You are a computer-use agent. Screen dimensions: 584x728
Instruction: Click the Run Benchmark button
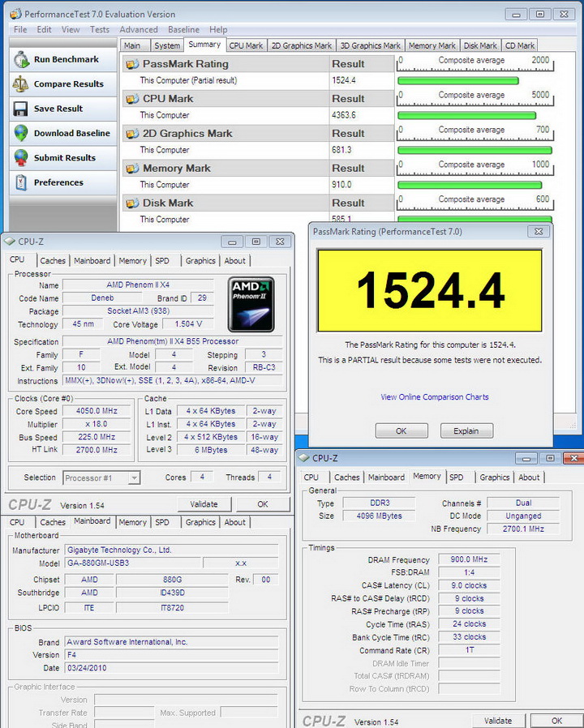tap(63, 59)
